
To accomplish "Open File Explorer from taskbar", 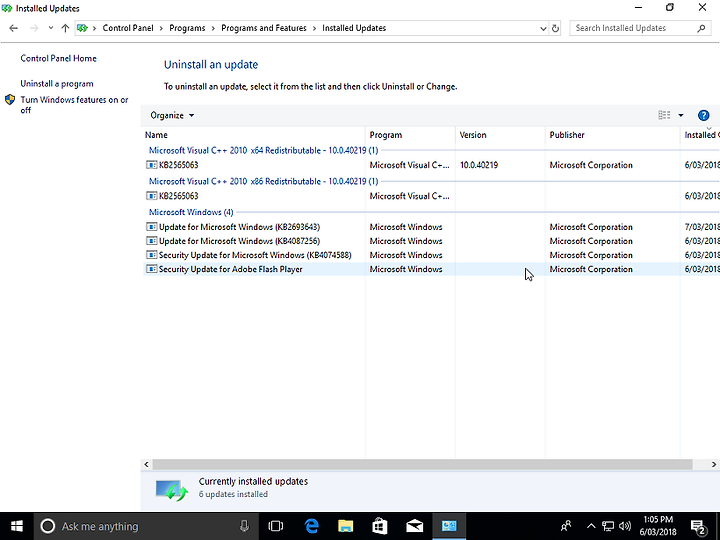I will click(x=346, y=526).
